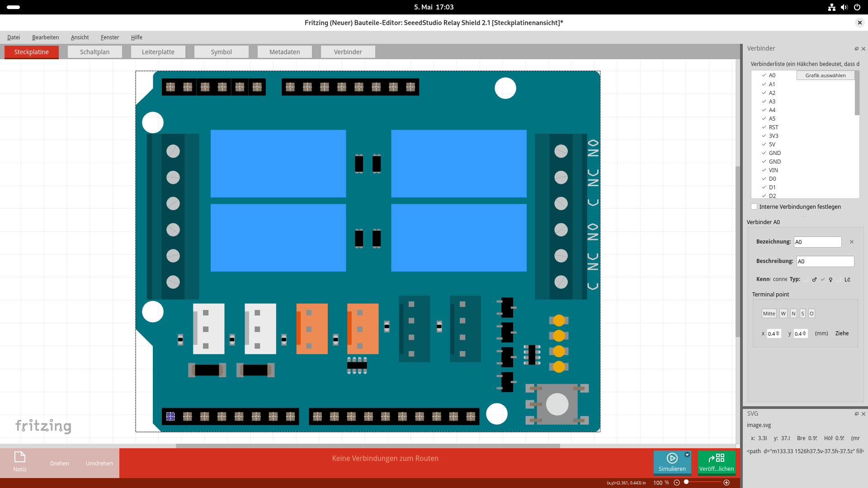Add a note with the Notiz icon
Screen dimensions: 868x488
[x=20, y=457]
